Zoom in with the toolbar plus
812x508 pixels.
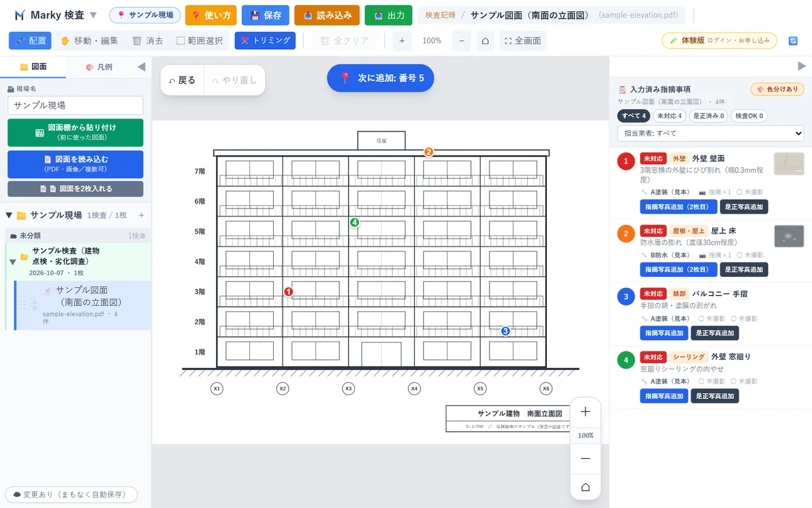click(402, 41)
